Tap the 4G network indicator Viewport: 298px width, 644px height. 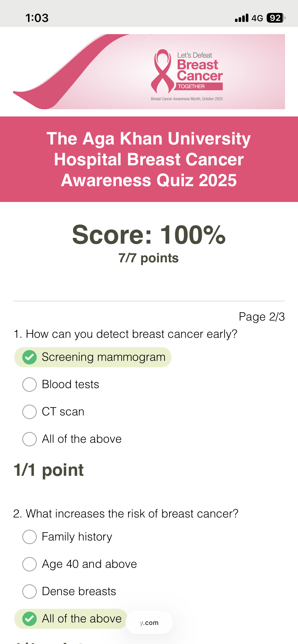257,18
